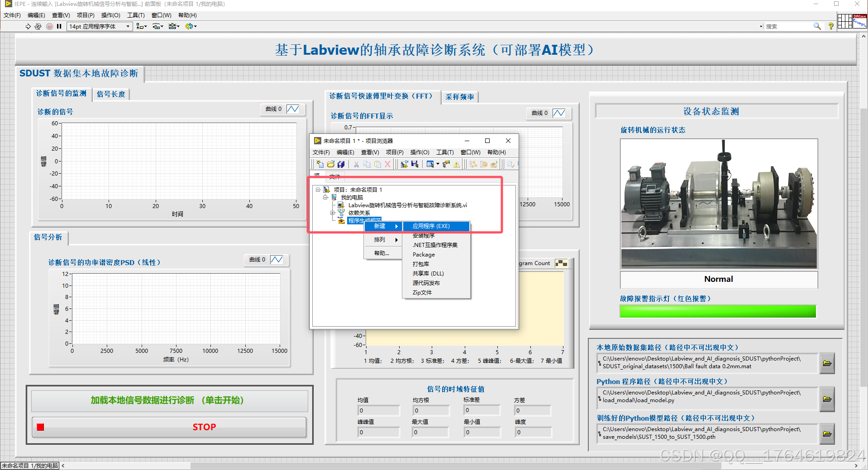Click New Project icon in Project Explorer toolbar
Viewport: 868px width, 470px height.
[320, 164]
